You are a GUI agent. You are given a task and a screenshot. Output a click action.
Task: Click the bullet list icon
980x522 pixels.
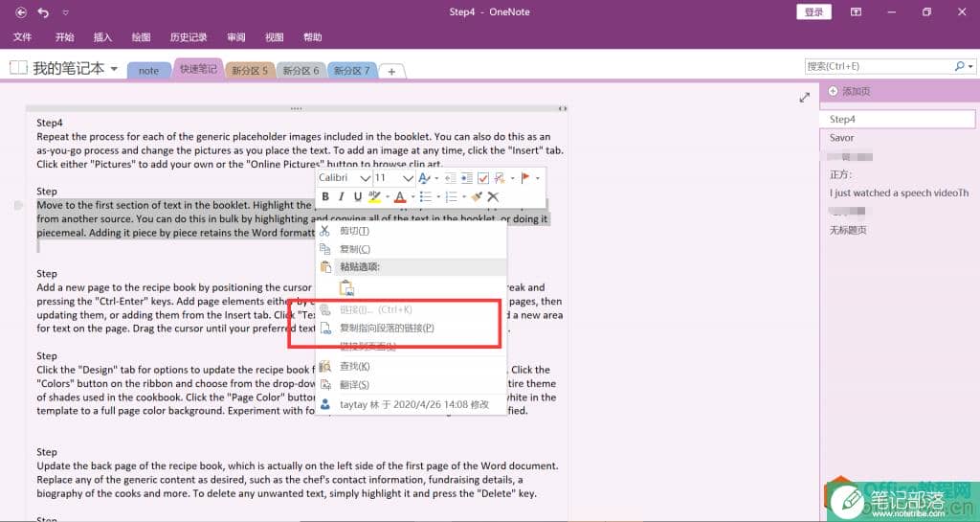coord(426,197)
